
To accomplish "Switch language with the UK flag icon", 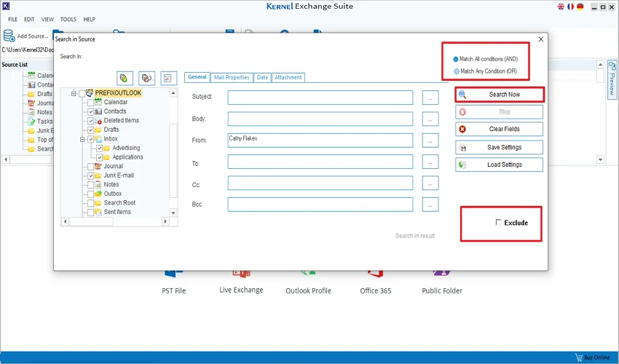I will coord(561,7).
